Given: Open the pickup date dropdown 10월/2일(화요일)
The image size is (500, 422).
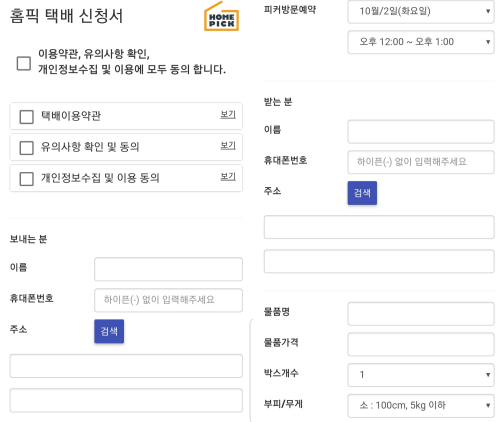Looking at the screenshot, I should point(421,11).
